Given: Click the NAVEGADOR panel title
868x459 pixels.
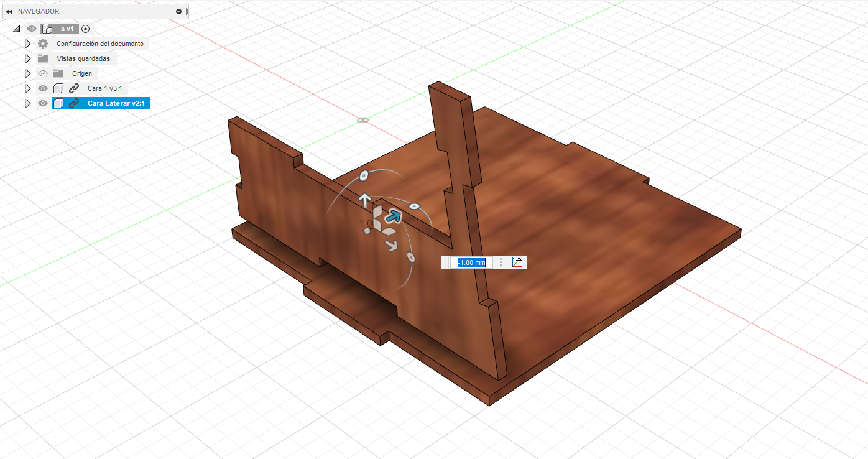Looking at the screenshot, I should pyautogui.click(x=39, y=11).
